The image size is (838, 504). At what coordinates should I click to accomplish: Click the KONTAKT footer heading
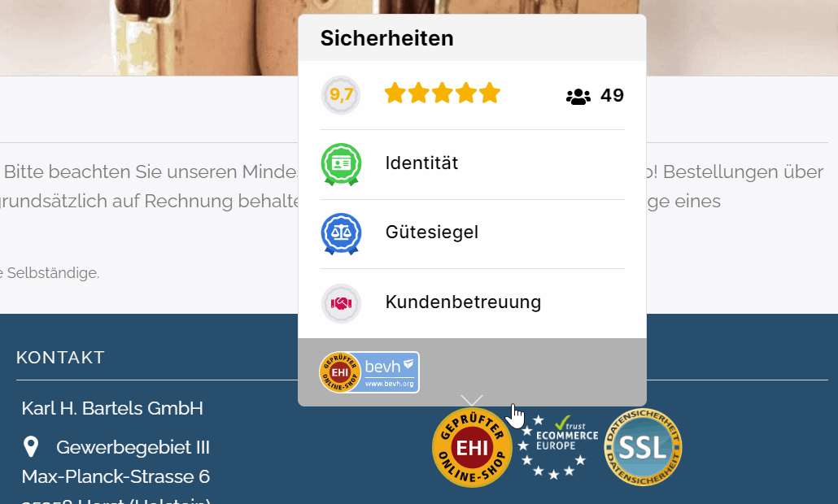pos(60,357)
